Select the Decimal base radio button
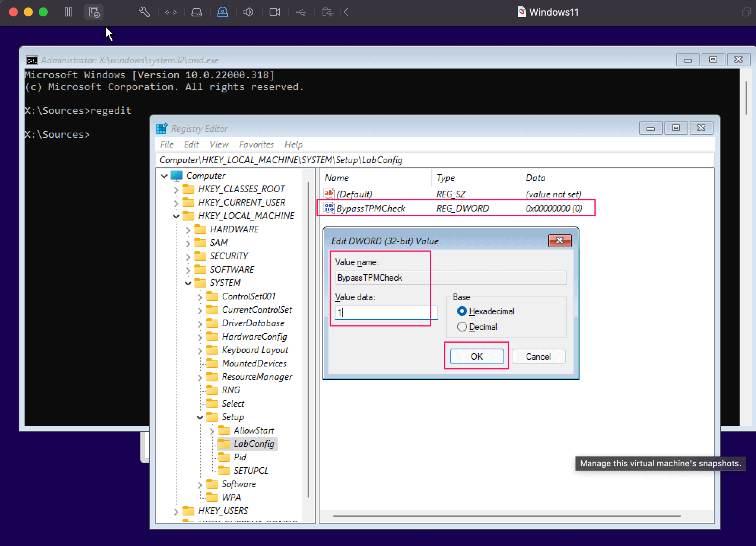The image size is (756, 546). (x=462, y=327)
